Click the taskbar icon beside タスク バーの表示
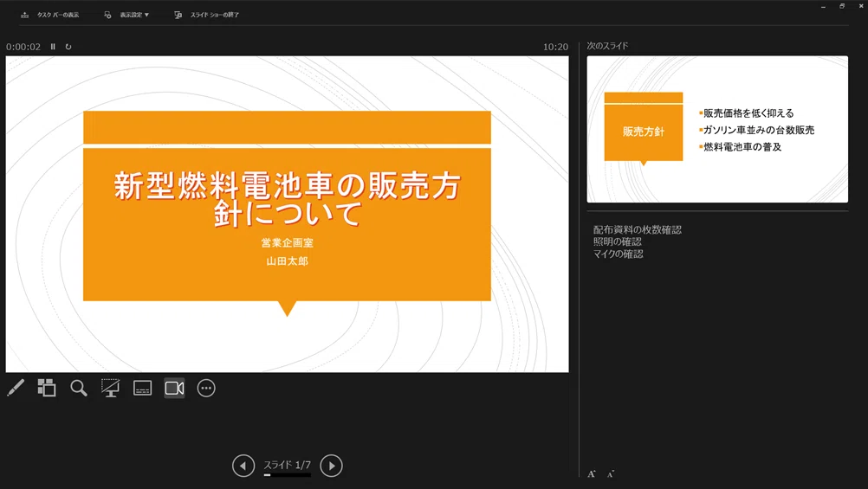The width and height of the screenshot is (868, 489). point(24,15)
